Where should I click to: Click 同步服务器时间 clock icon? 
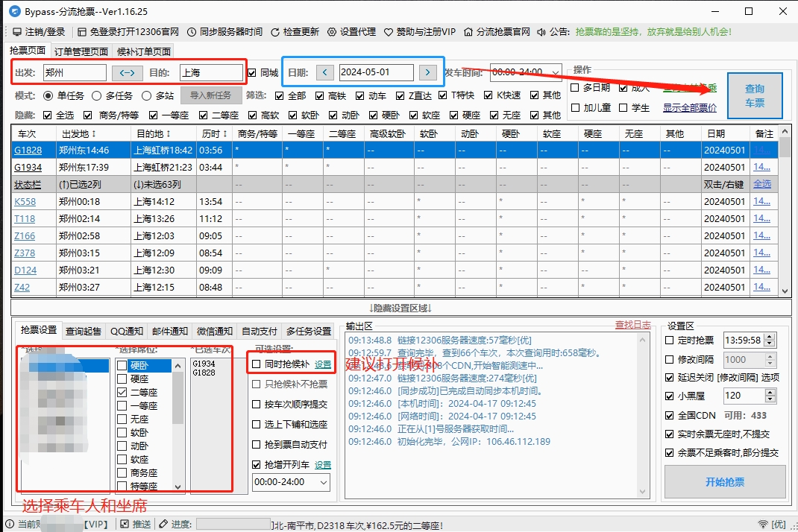(192, 32)
